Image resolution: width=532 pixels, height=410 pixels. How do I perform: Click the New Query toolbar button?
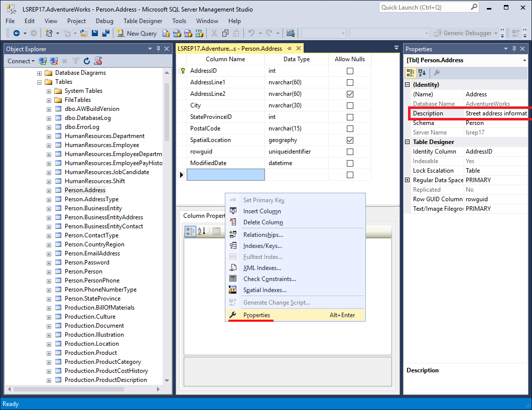(x=137, y=33)
